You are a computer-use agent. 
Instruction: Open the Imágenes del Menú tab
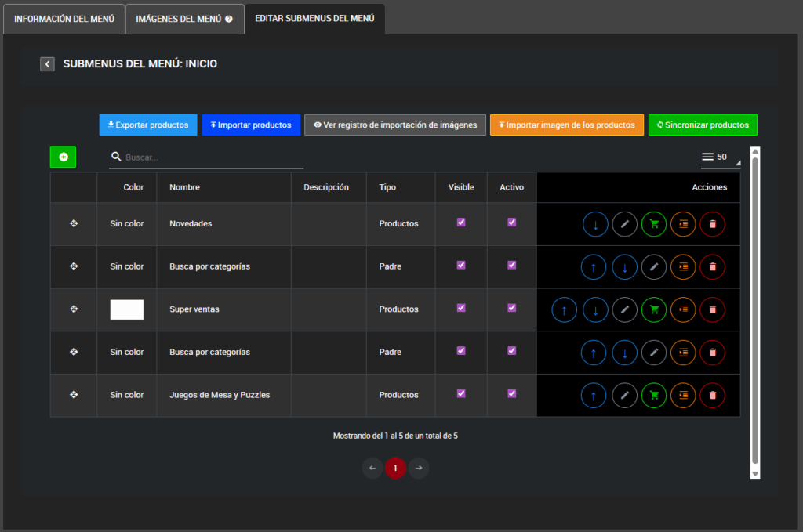[184, 19]
